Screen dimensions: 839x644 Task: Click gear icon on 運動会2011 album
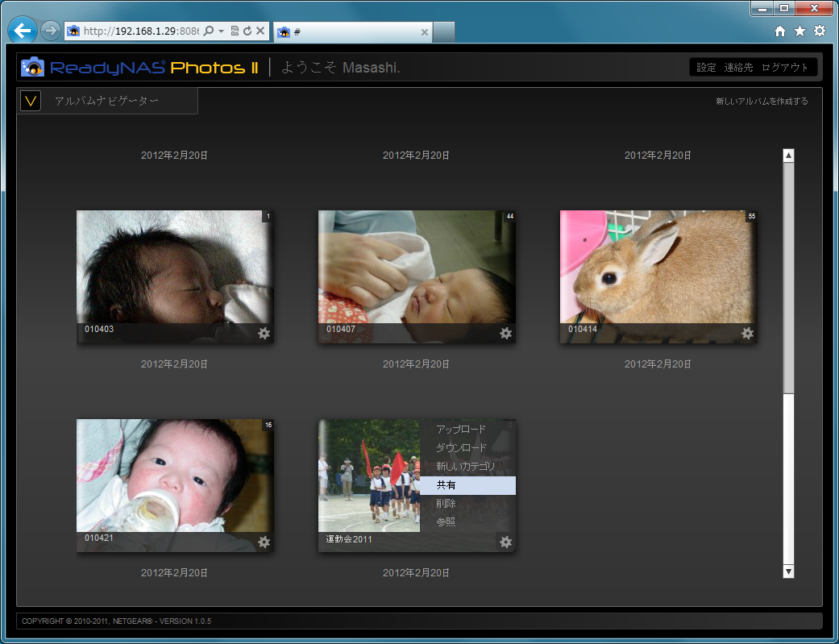(505, 542)
